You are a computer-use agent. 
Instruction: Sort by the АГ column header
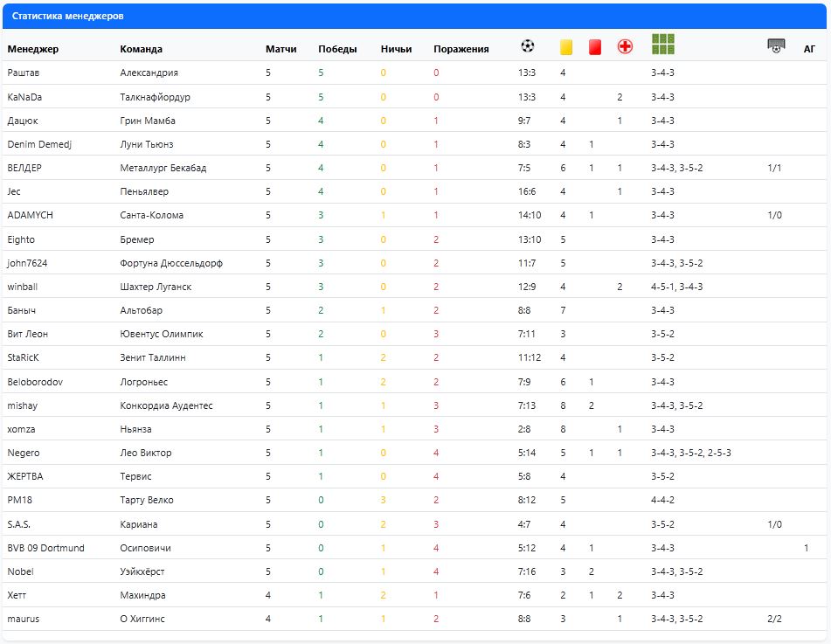pos(809,50)
